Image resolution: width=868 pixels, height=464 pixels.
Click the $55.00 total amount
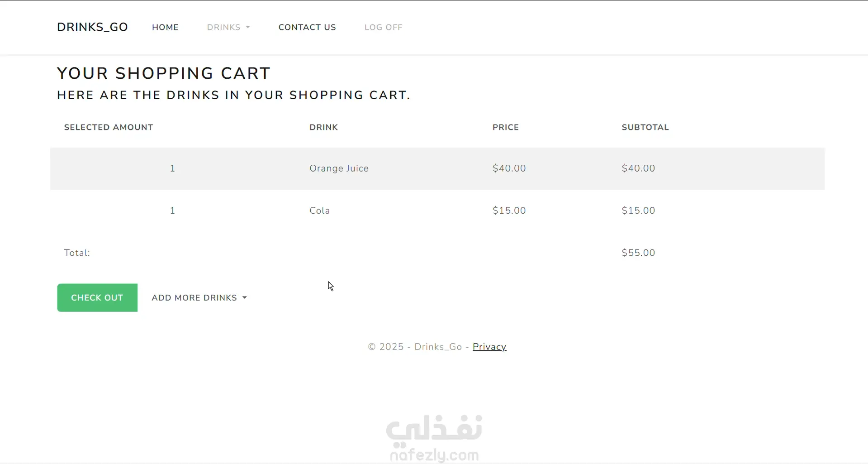(x=638, y=253)
